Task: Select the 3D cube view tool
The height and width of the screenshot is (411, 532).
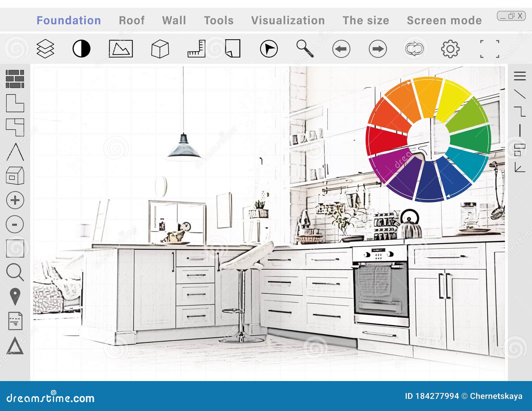Action: click(x=160, y=49)
